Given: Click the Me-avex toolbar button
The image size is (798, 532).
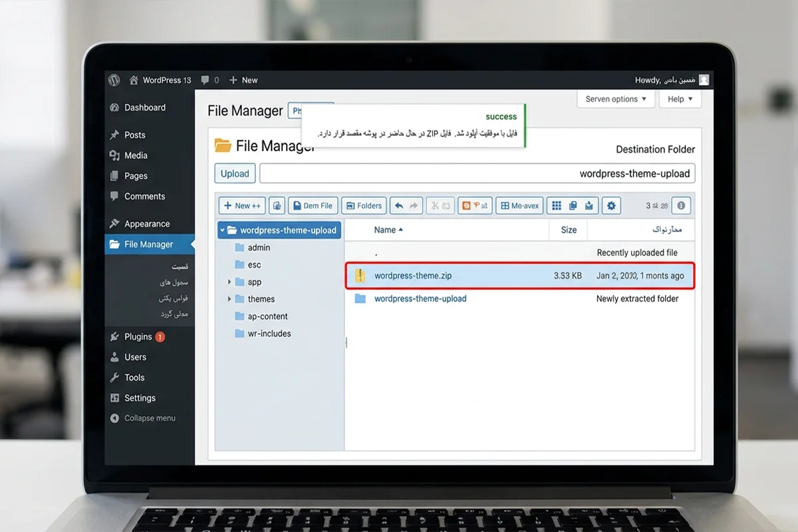Looking at the screenshot, I should 519,205.
